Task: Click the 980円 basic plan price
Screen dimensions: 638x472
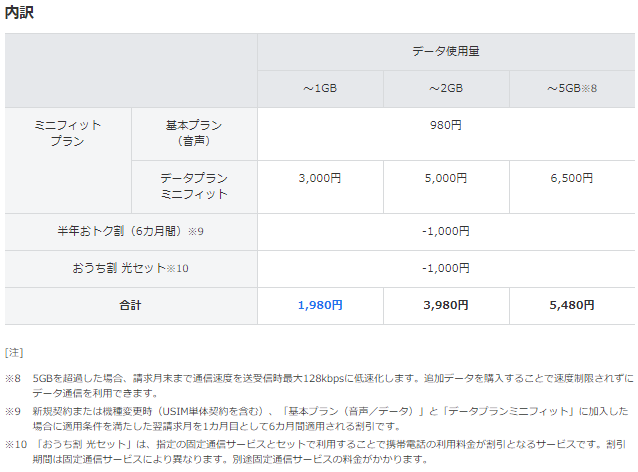Action: coord(445,125)
